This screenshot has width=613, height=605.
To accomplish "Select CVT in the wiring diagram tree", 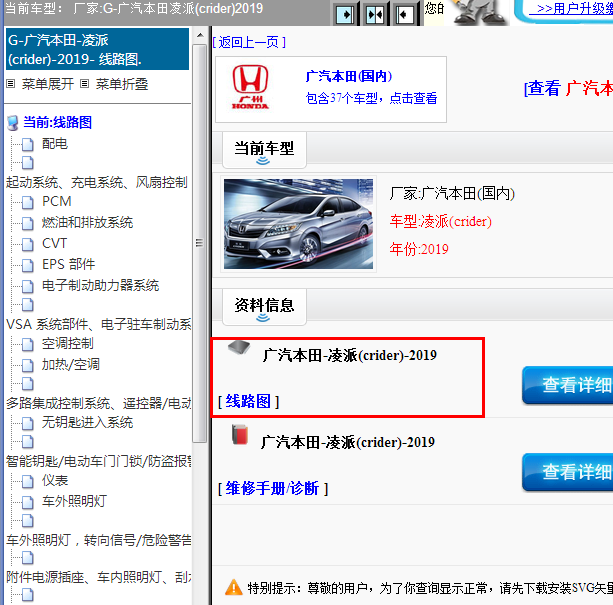I will click(x=55, y=243).
